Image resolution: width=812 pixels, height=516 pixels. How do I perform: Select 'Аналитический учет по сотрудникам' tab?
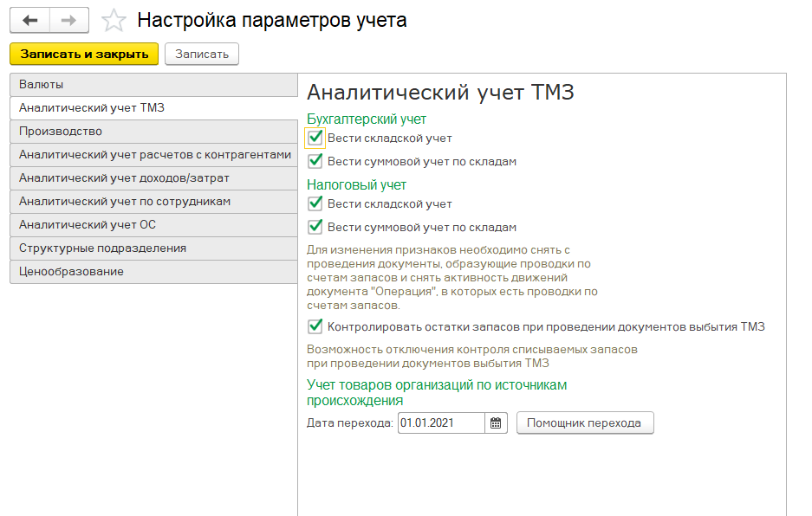click(x=153, y=202)
